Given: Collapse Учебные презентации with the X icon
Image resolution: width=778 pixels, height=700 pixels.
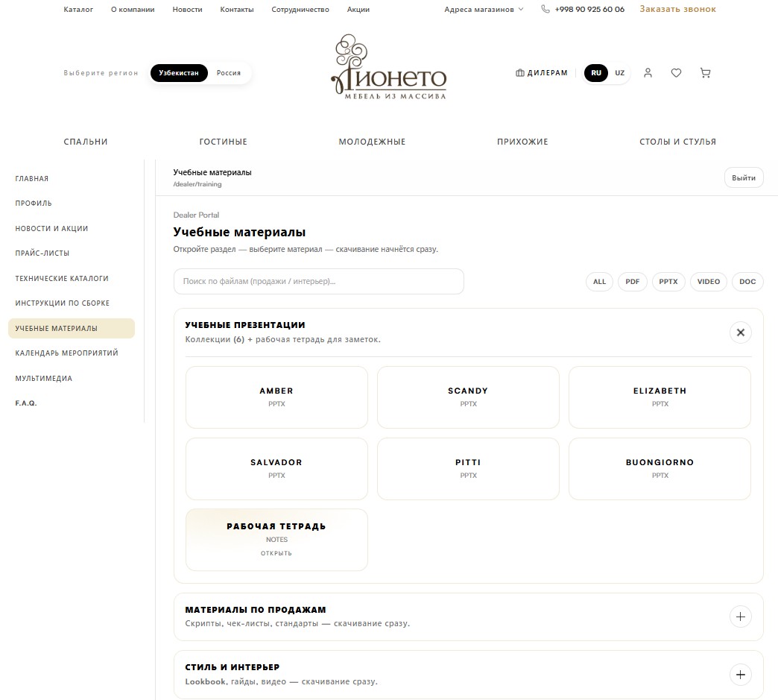Looking at the screenshot, I should [740, 332].
